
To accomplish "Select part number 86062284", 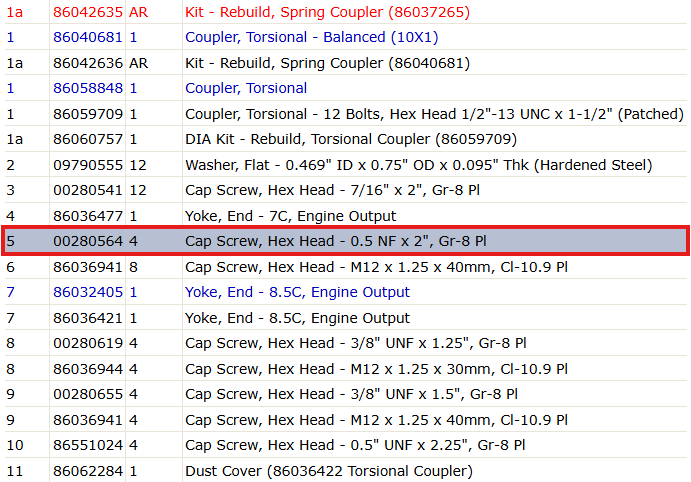I will click(x=88, y=471).
